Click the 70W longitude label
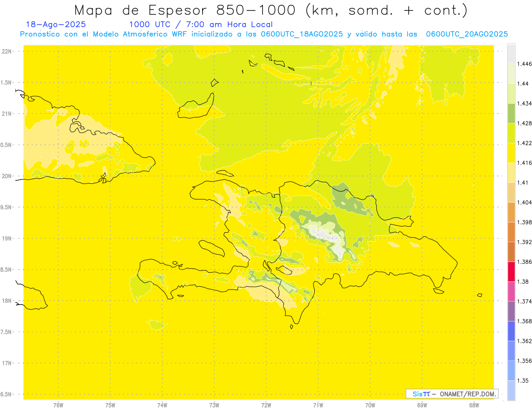 click(370, 405)
